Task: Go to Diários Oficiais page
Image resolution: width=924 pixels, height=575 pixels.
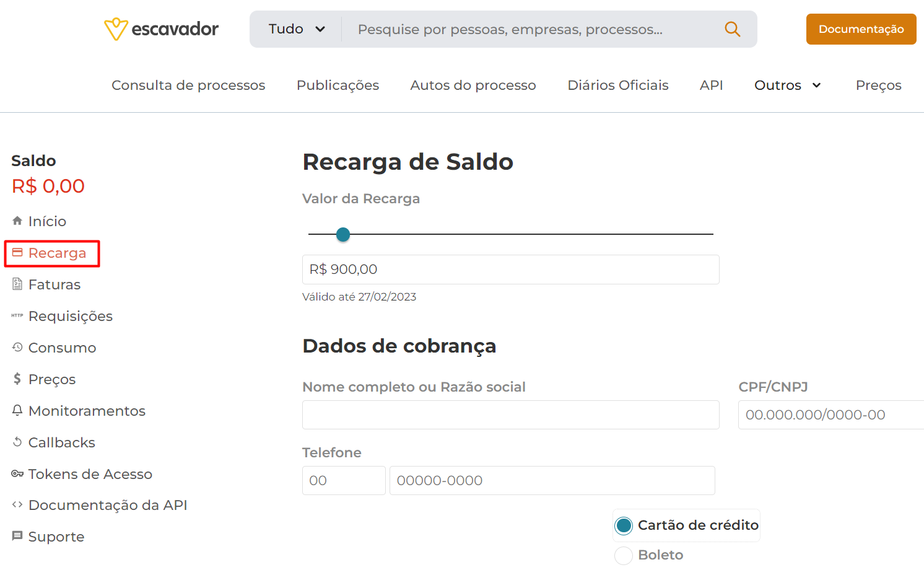Action: click(x=618, y=86)
